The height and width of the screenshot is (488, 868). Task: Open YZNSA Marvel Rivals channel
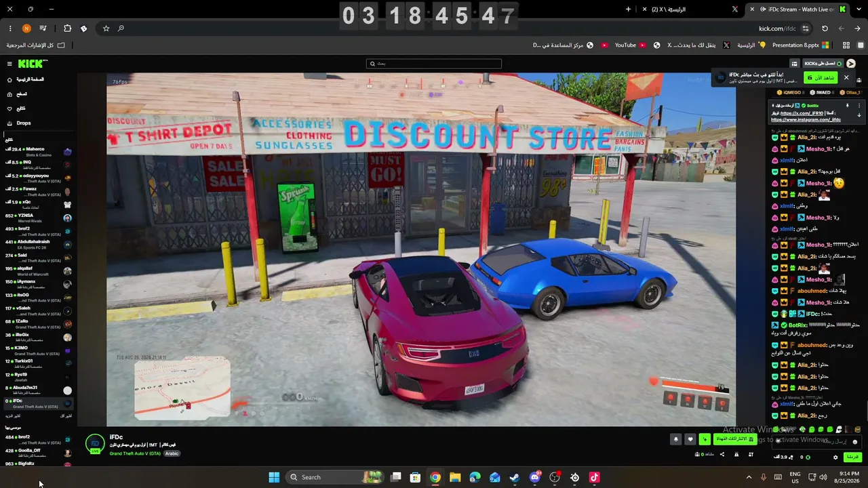click(x=38, y=218)
